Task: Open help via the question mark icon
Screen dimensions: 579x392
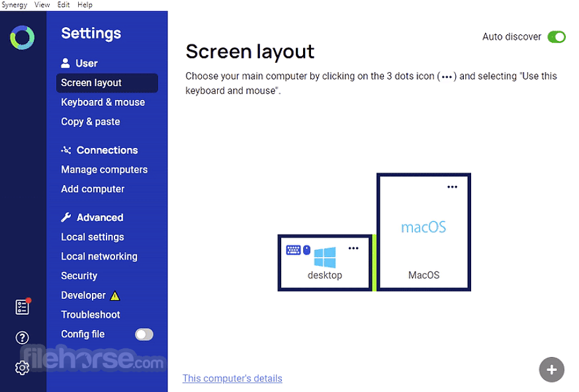Action: (22, 337)
